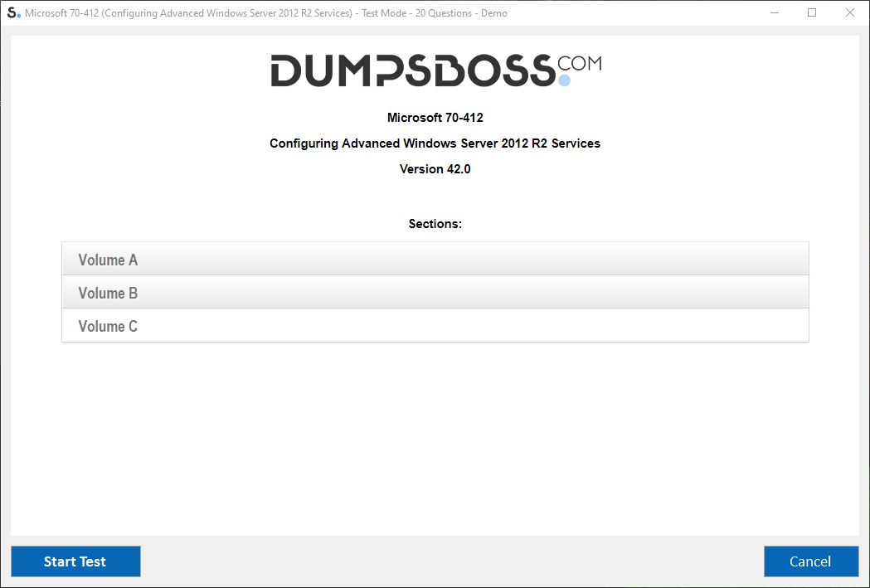
Task: Click the blue dot in the logo
Action: point(565,80)
